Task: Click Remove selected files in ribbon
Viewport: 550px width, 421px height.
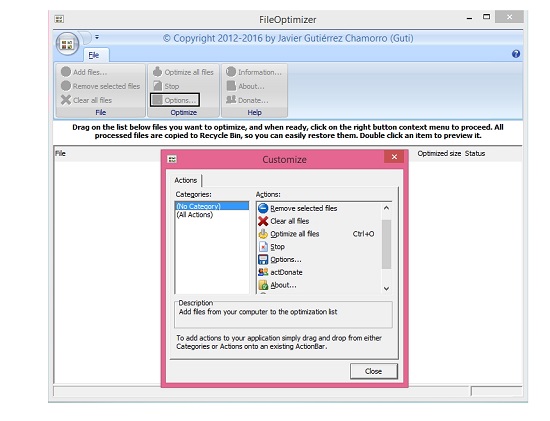Action: tap(100, 86)
